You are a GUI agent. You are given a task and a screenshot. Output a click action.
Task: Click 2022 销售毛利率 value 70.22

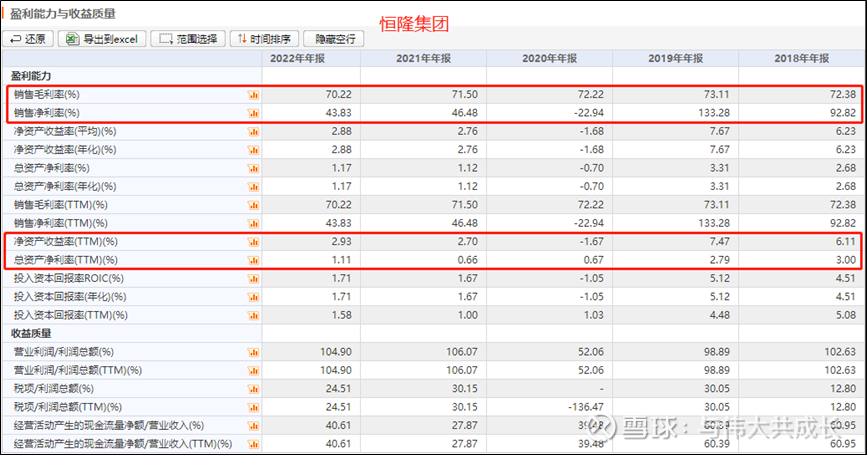338,95
